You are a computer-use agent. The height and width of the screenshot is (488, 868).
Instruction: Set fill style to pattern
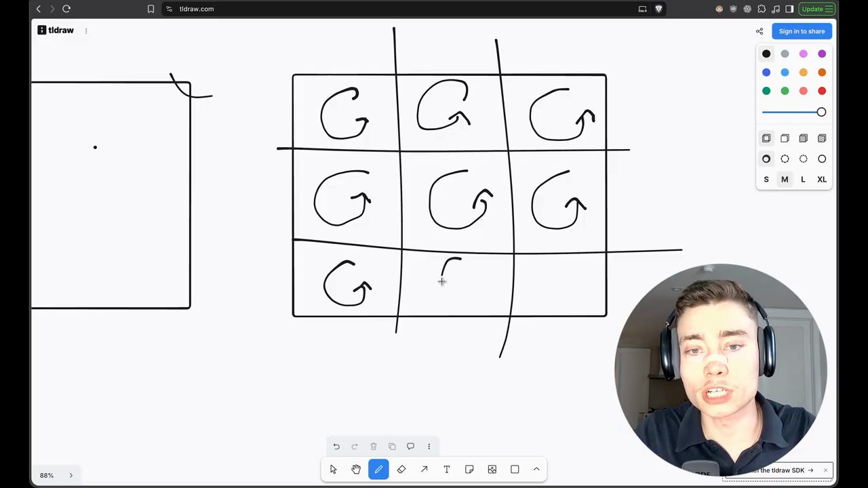pyautogui.click(x=822, y=138)
